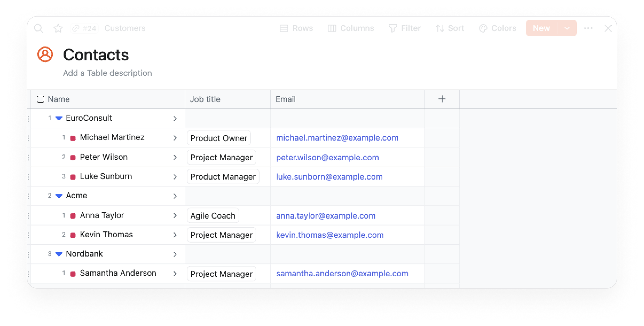Add a new column with plus

[442, 99]
